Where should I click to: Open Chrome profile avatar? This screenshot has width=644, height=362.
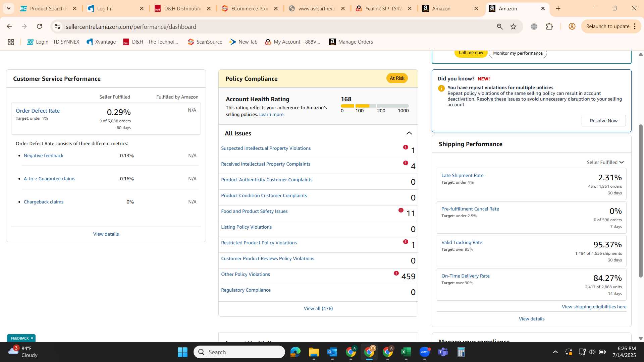point(572,26)
